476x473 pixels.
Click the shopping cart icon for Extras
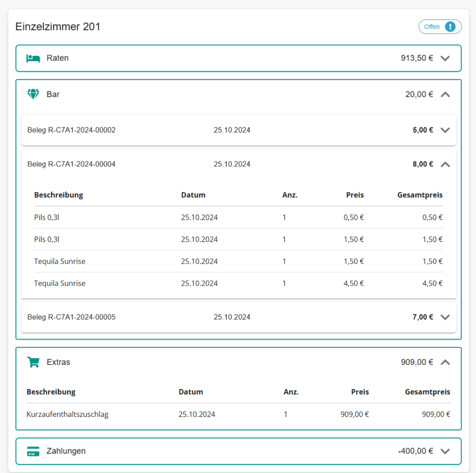33,362
